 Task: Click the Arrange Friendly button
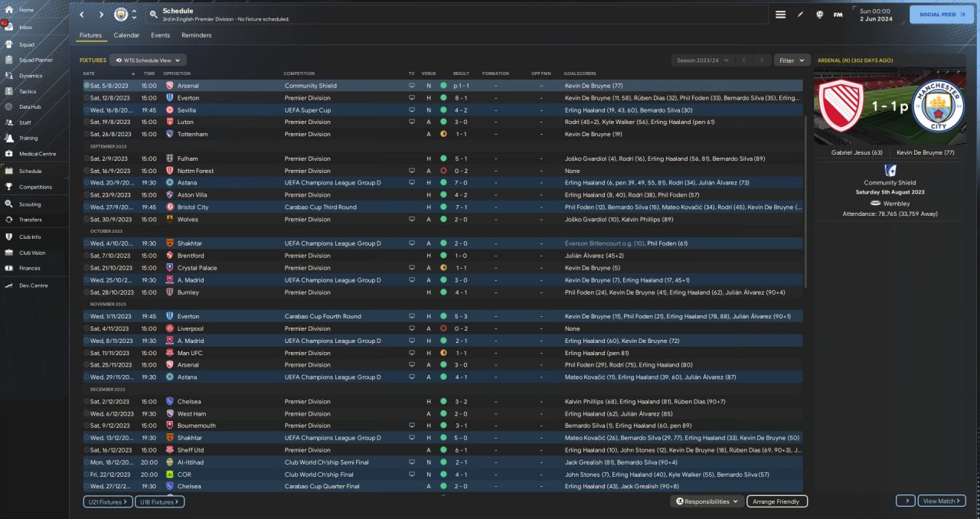(776, 501)
